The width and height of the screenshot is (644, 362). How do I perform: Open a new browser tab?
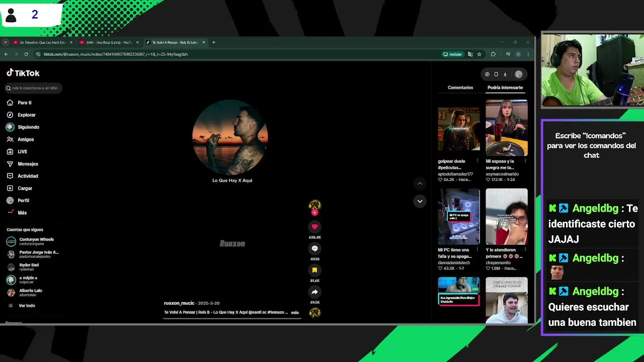click(213, 42)
